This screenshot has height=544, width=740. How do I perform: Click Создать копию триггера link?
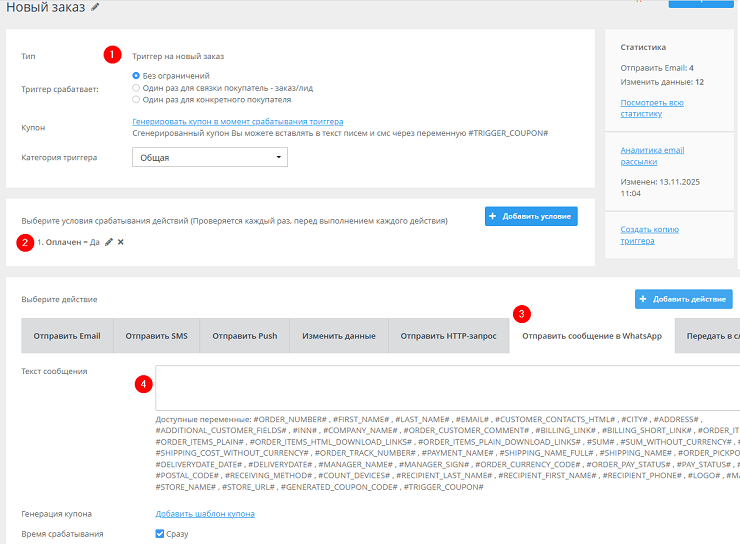[649, 235]
